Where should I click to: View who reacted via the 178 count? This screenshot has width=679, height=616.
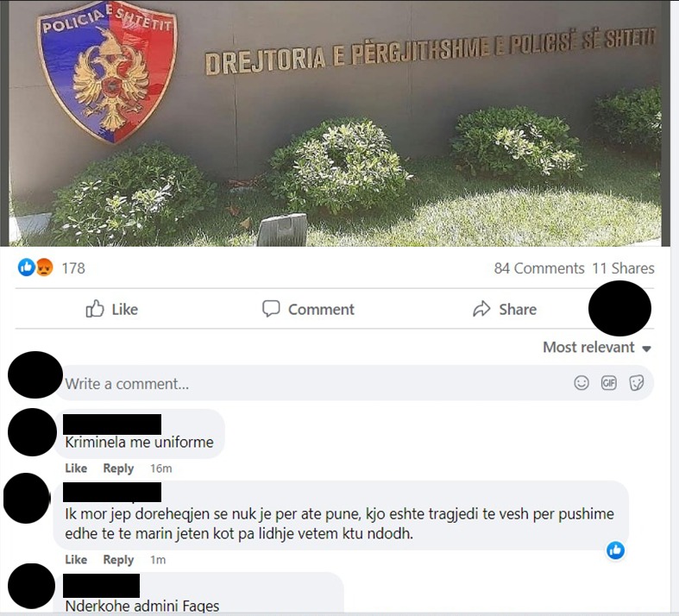[x=73, y=268]
